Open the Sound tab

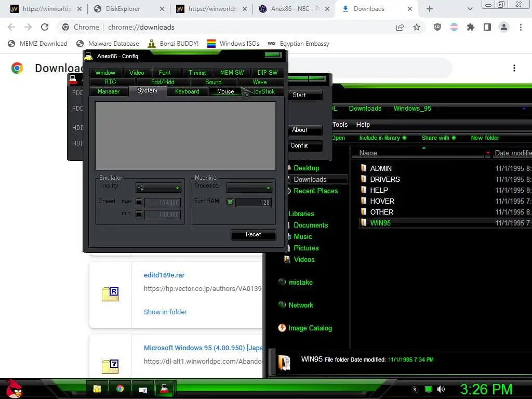tap(214, 82)
